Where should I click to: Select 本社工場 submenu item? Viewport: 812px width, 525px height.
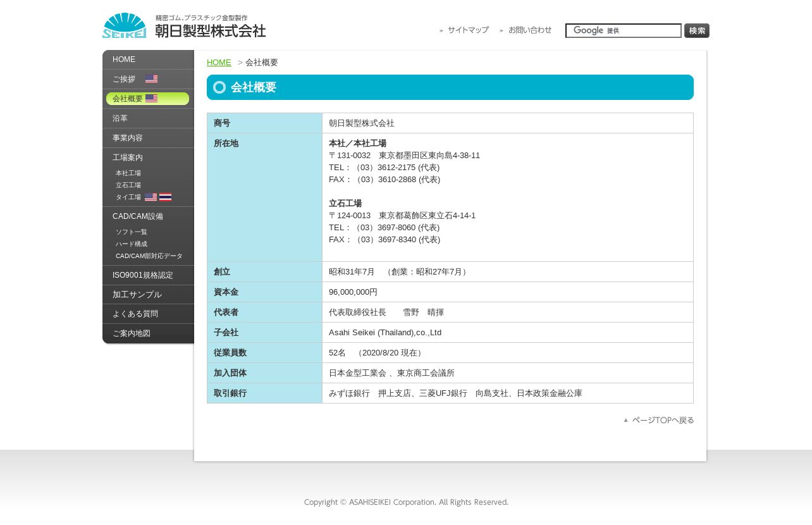coord(128,173)
